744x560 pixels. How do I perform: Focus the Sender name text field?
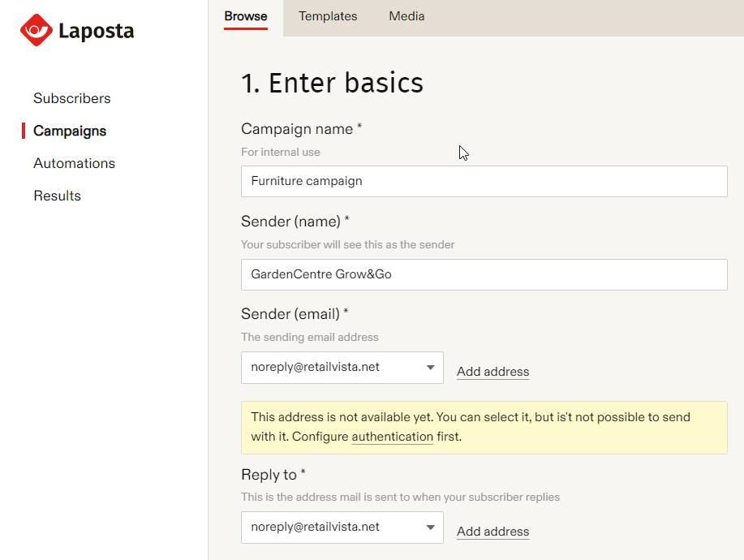pyautogui.click(x=484, y=274)
